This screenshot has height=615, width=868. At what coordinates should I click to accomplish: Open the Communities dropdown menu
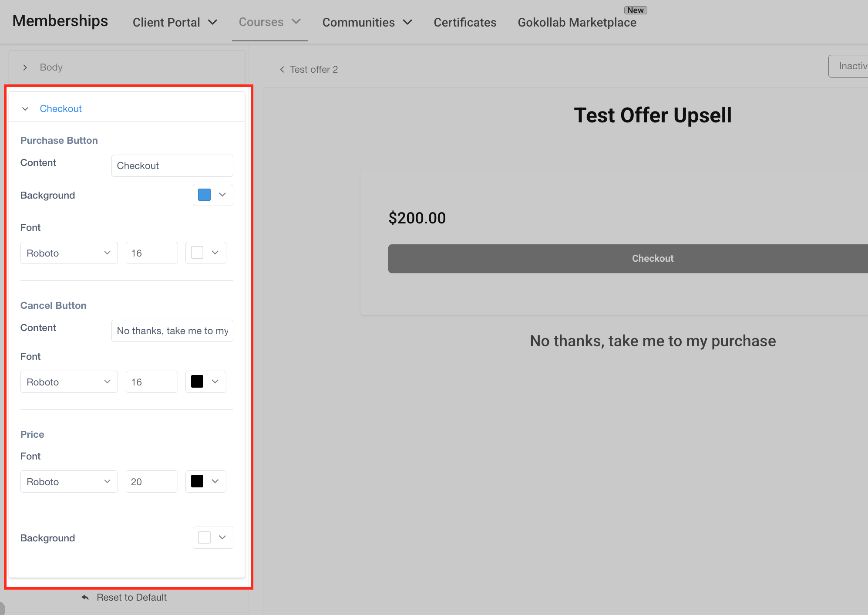coord(367,22)
